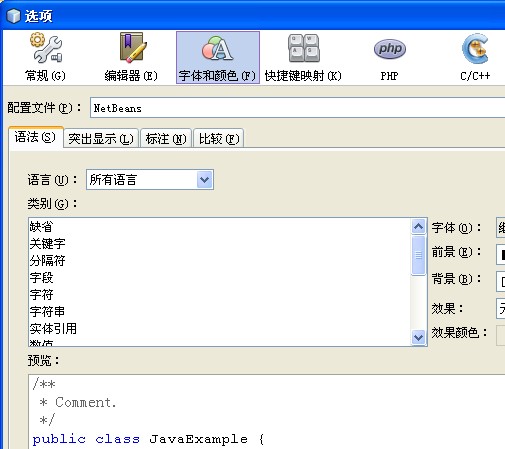505x449 pixels.
Task: Open the PHP options icon
Action: (x=389, y=57)
